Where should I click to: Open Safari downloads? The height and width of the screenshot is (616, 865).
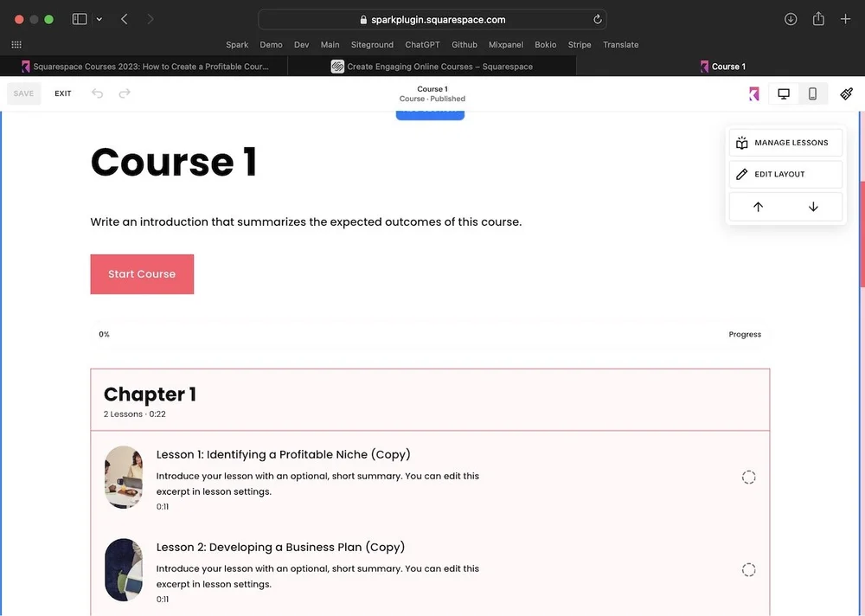tap(790, 18)
